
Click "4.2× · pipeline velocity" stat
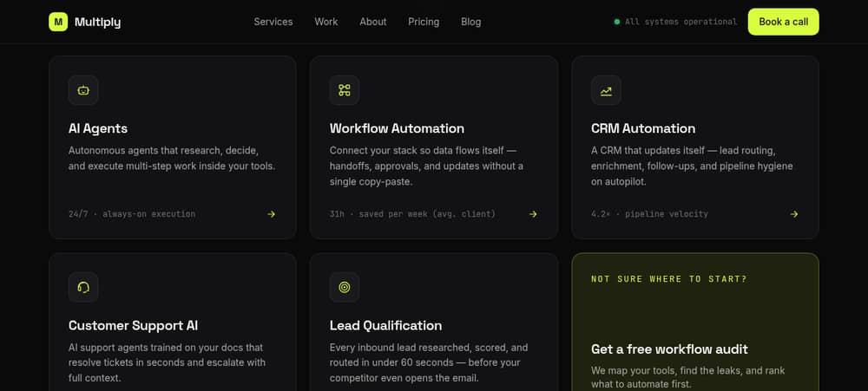point(649,214)
